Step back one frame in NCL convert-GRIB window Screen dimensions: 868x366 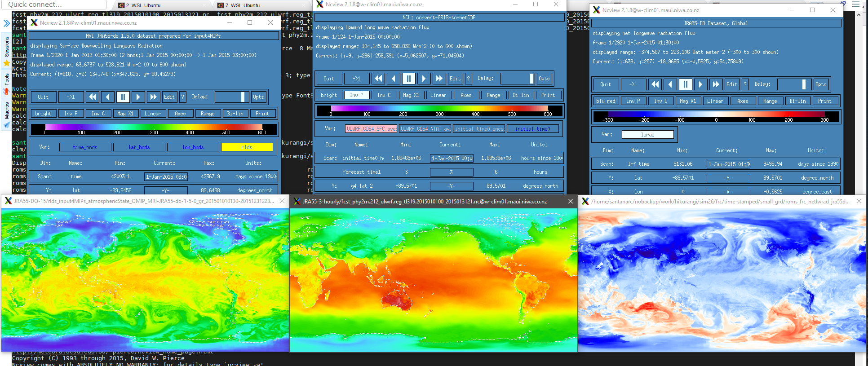pyautogui.click(x=394, y=79)
